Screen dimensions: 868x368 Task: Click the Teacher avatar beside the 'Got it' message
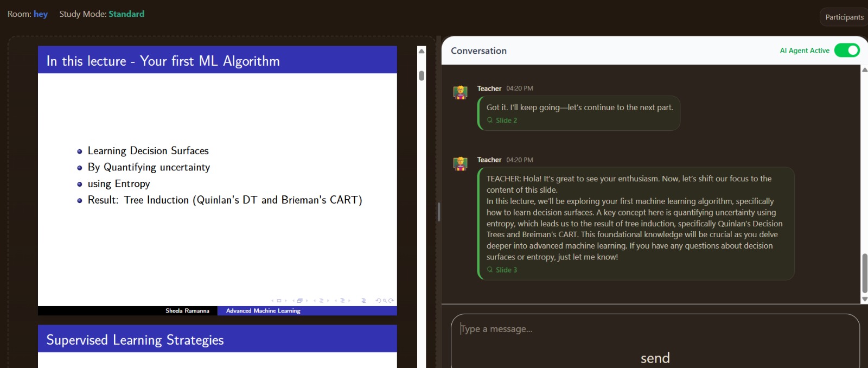(x=461, y=92)
